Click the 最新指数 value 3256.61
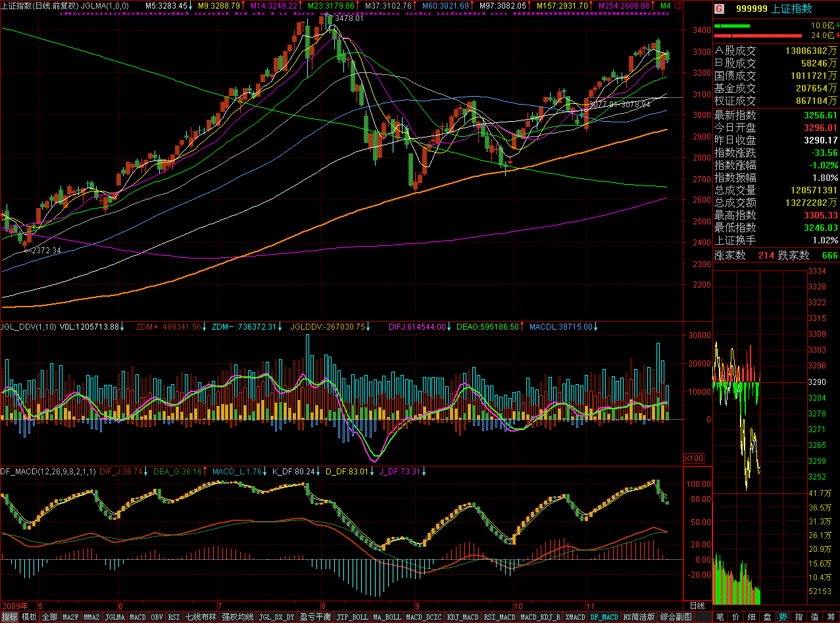This screenshot has height=623, width=840. pyautogui.click(x=820, y=115)
